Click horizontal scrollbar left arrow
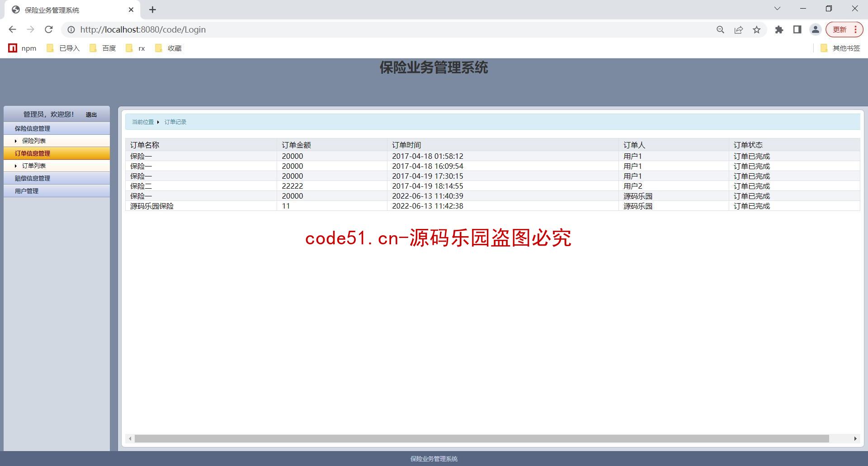Viewport: 868px width, 466px height. click(130, 438)
